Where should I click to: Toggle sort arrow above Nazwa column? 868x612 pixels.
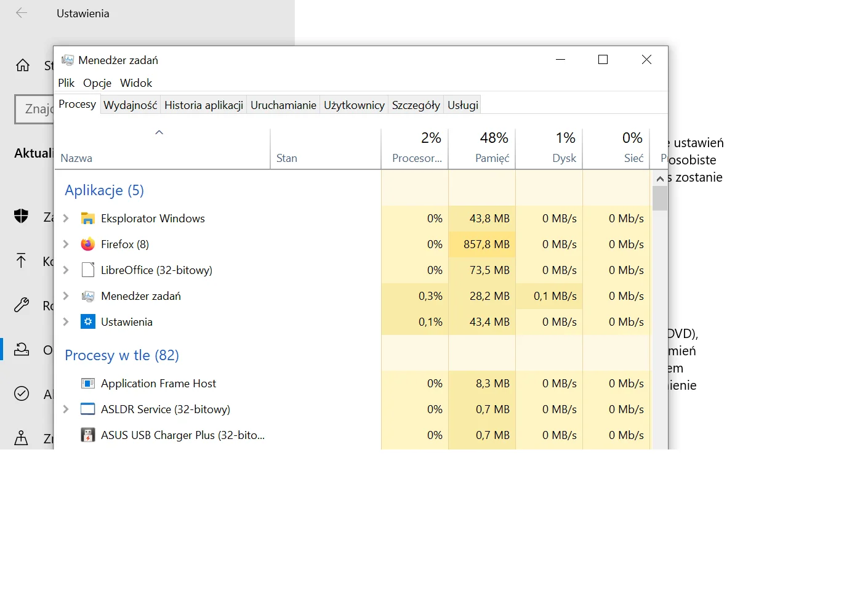[x=159, y=132]
